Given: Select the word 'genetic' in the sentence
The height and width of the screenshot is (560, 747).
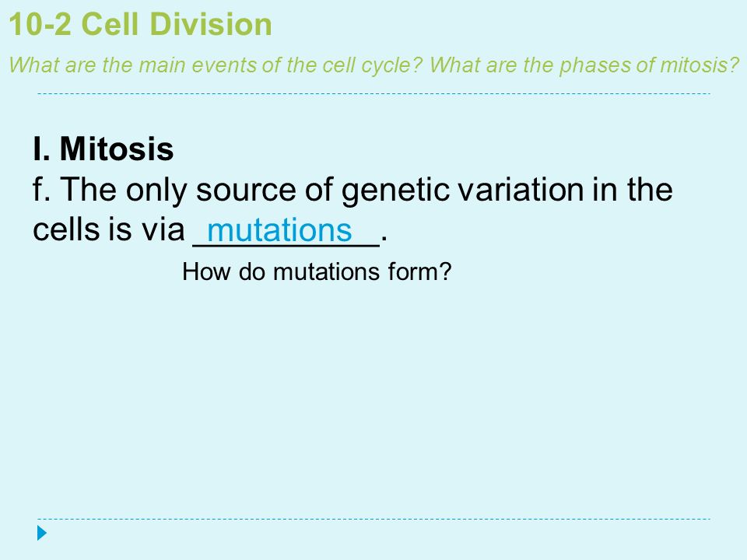Looking at the screenshot, I should tap(395, 191).
